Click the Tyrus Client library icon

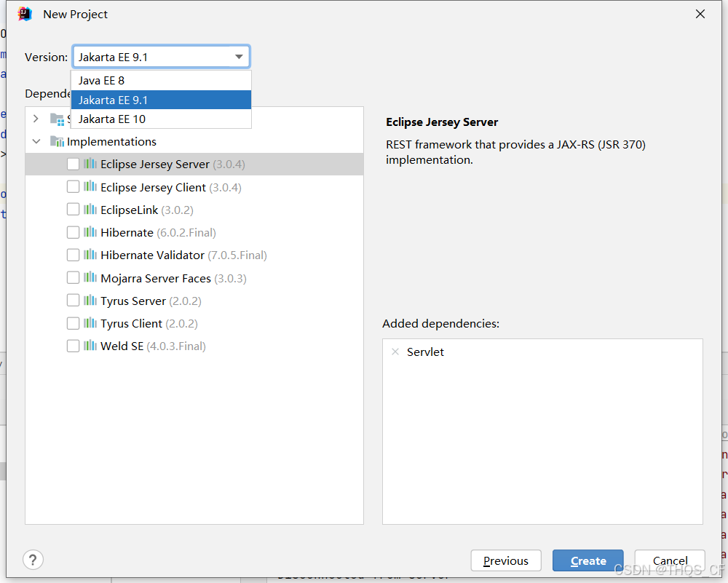coord(90,322)
